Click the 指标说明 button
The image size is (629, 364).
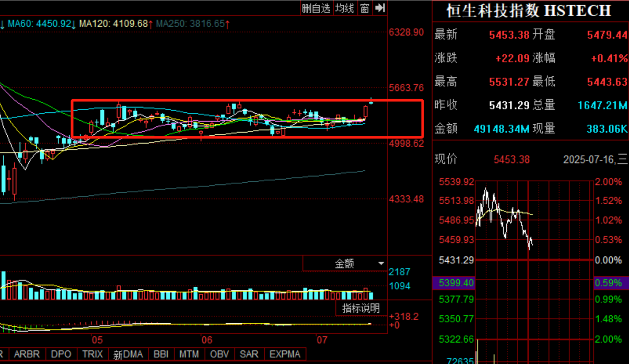tap(361, 308)
